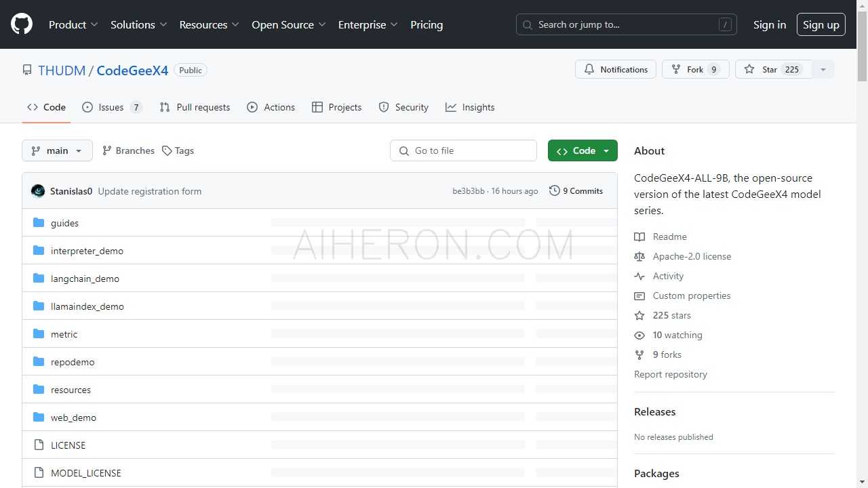This screenshot has width=868, height=488.
Task: Open the Projects tab
Action: click(x=336, y=107)
